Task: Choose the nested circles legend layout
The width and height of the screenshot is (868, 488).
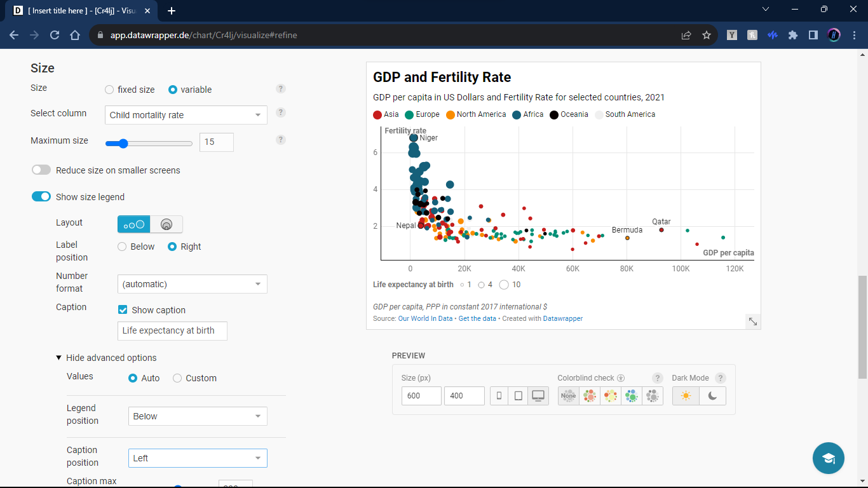Action: (x=166, y=224)
